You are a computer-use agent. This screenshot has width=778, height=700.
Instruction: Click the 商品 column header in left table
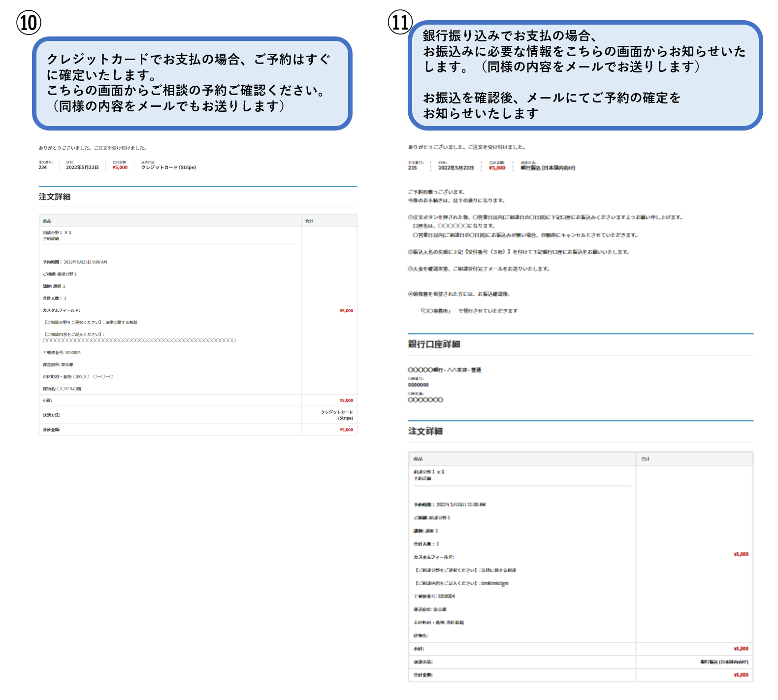coord(47,221)
